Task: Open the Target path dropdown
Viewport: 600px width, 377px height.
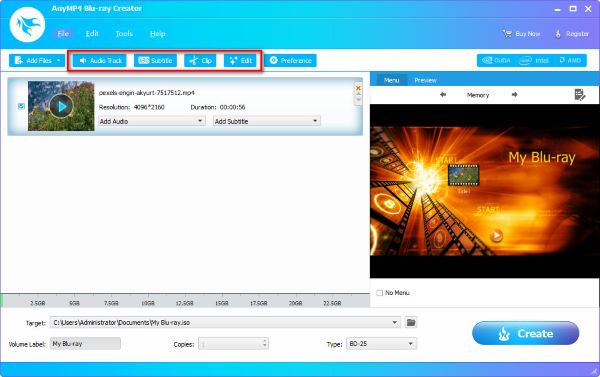Action: pyautogui.click(x=394, y=323)
